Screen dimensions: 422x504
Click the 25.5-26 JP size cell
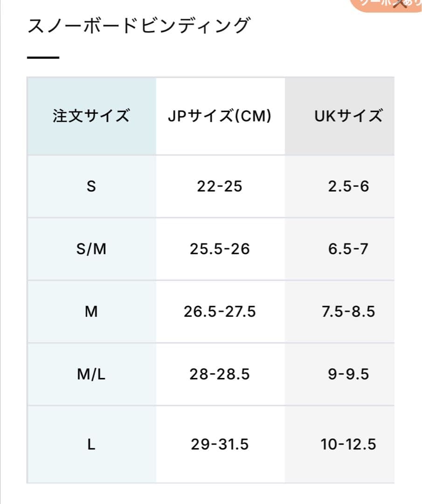(x=220, y=249)
